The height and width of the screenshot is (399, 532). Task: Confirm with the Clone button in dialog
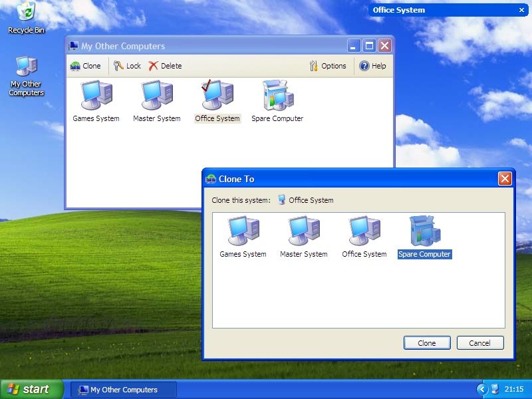[427, 343]
